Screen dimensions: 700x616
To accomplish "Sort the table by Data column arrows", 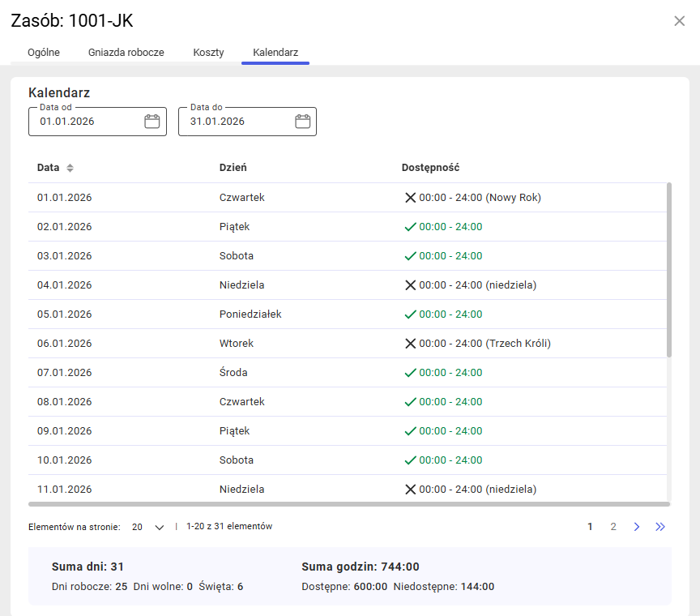I will click(x=70, y=168).
